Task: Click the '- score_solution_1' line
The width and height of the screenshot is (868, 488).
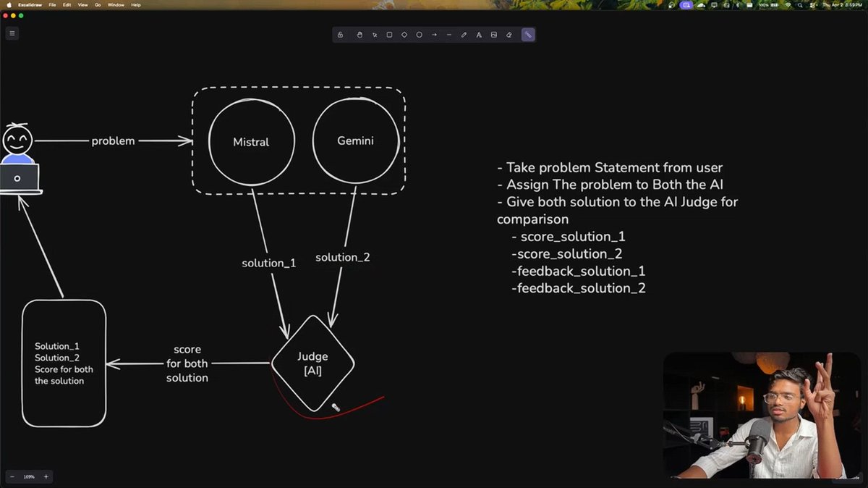Action: point(569,237)
